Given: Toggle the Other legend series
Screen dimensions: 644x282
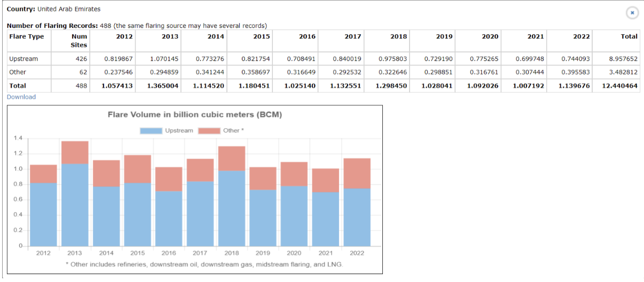Looking at the screenshot, I should tap(221, 131).
